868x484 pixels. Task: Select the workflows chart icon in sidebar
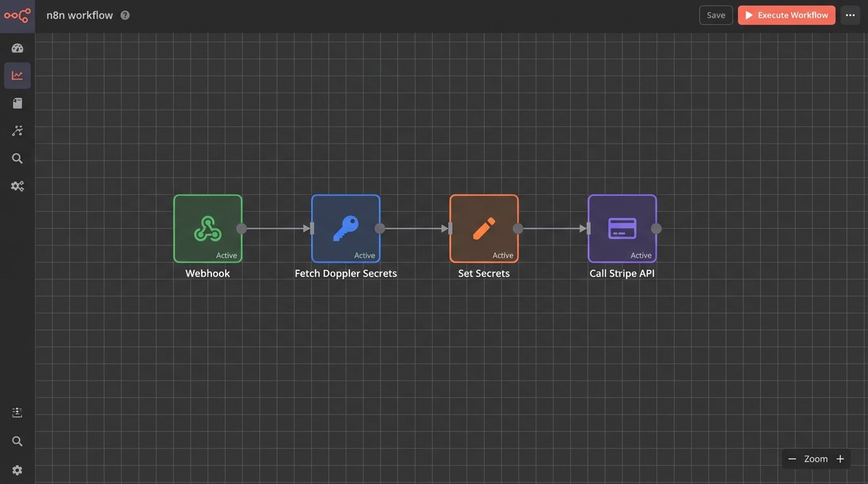[17, 75]
